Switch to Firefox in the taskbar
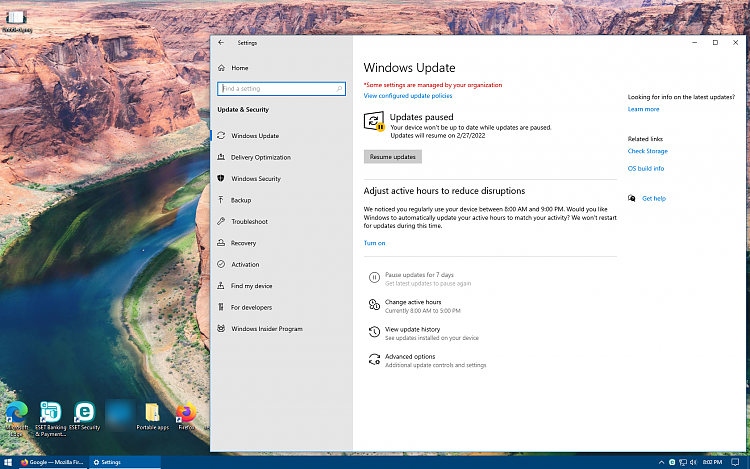This screenshot has height=469, width=750. click(52, 462)
